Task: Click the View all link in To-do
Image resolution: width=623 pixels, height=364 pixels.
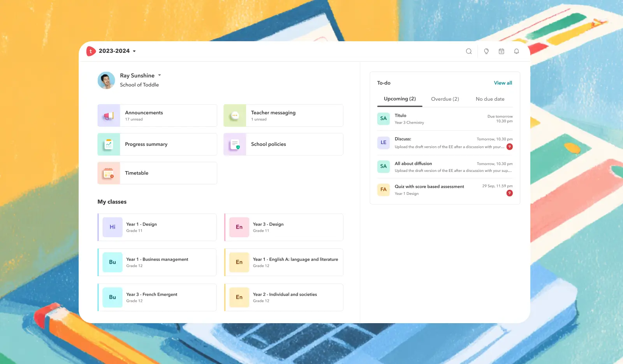Action: point(503,83)
